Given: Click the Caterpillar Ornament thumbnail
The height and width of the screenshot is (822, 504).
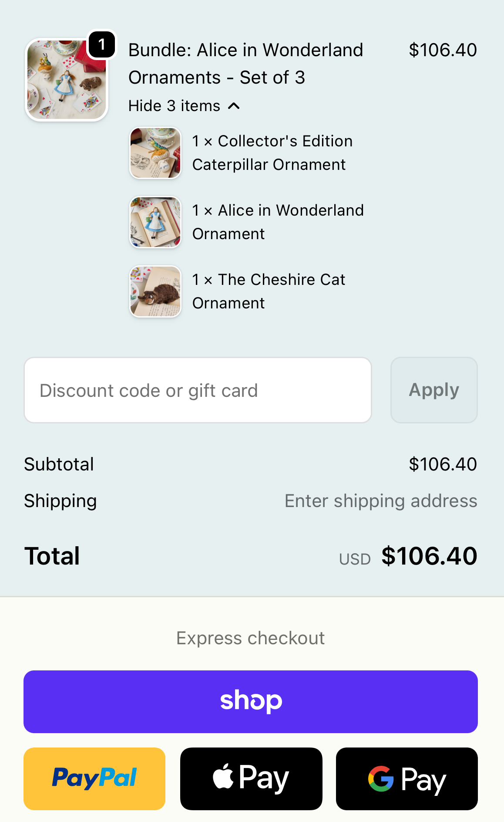Looking at the screenshot, I should coord(155,152).
